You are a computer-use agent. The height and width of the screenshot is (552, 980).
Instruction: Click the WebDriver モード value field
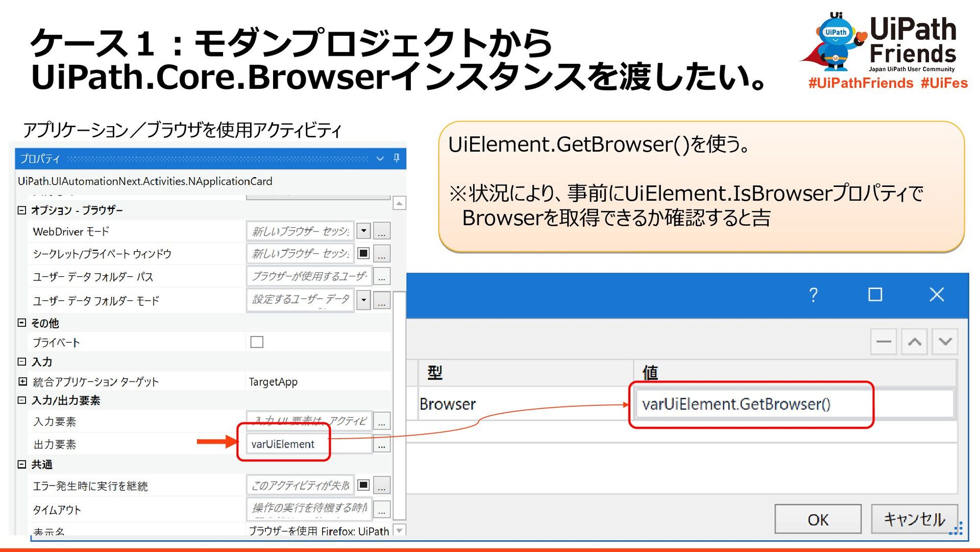click(301, 231)
